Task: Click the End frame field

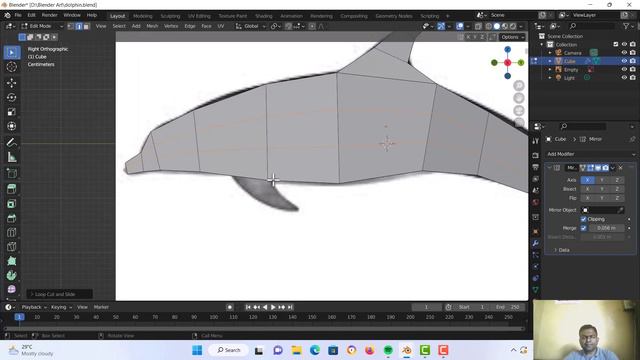Action: [x=507, y=307]
